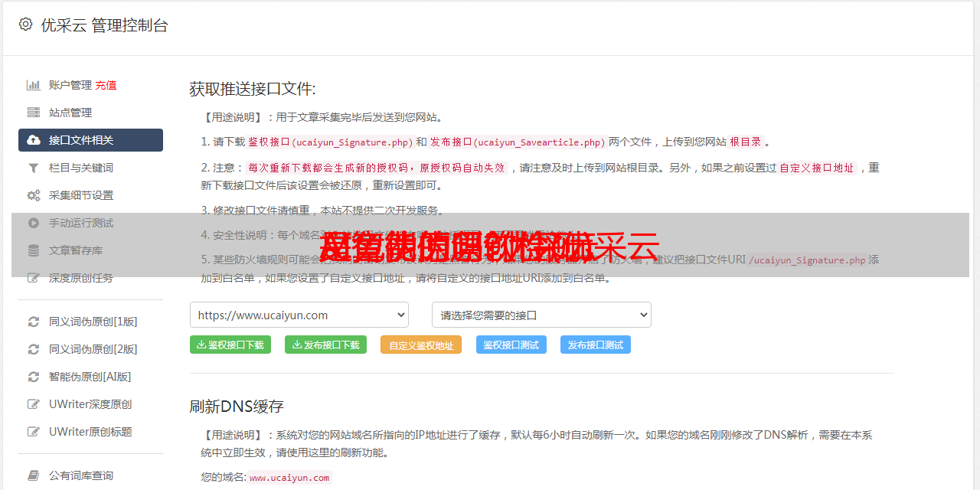The image size is (980, 490).
Task: Click the book icon for 公有词库查询
Action: [x=34, y=475]
